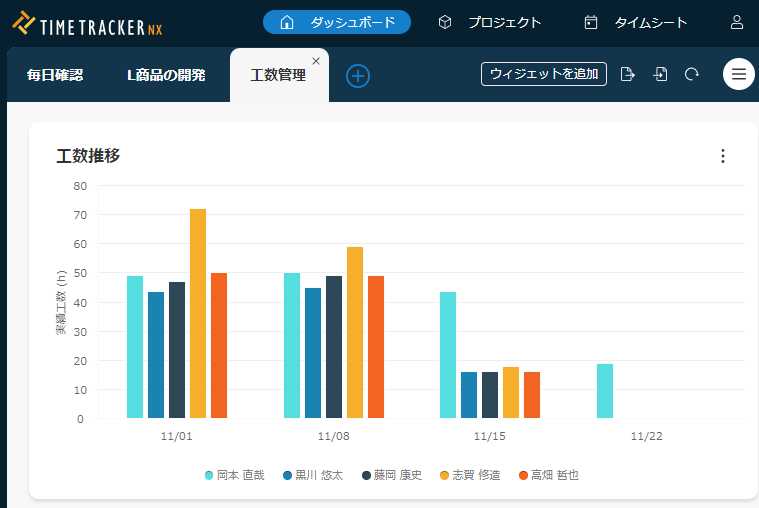The width and height of the screenshot is (759, 508).
Task: Switch to the 毎日確認 tab
Action: pyautogui.click(x=55, y=75)
